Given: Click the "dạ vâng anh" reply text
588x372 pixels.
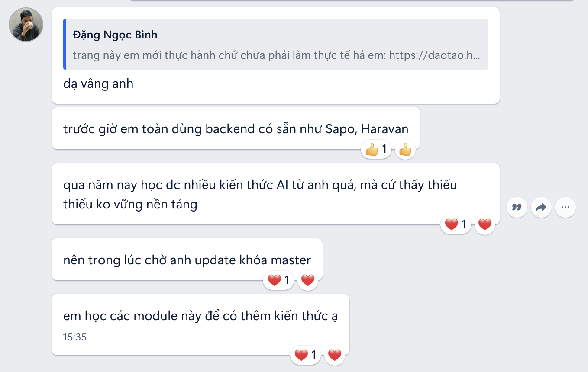Looking at the screenshot, I should pos(98,83).
